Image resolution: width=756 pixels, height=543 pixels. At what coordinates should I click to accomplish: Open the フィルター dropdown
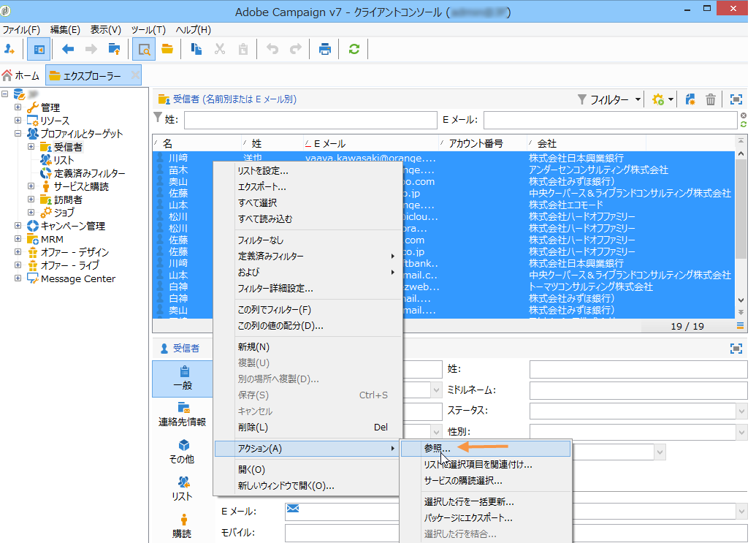609,100
